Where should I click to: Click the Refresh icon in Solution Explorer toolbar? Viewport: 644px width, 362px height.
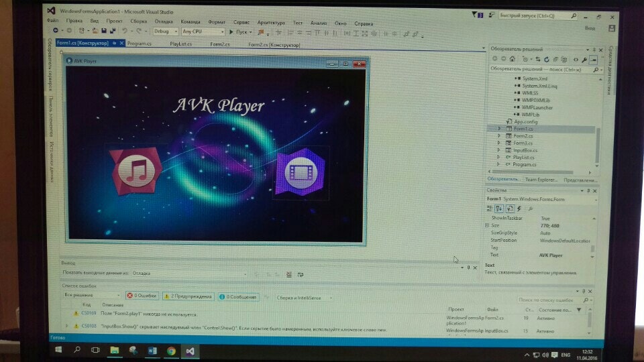pyautogui.click(x=547, y=60)
